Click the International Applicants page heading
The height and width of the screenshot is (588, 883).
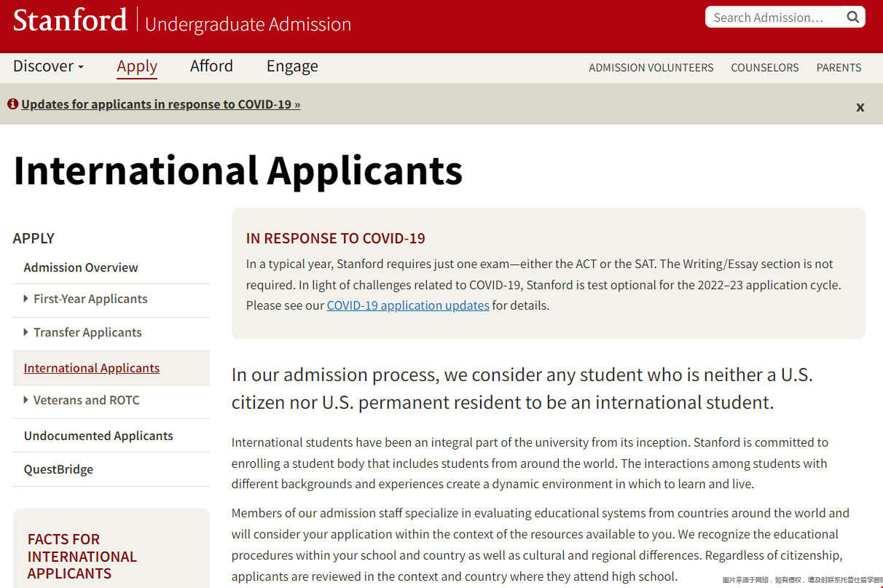coord(238,170)
